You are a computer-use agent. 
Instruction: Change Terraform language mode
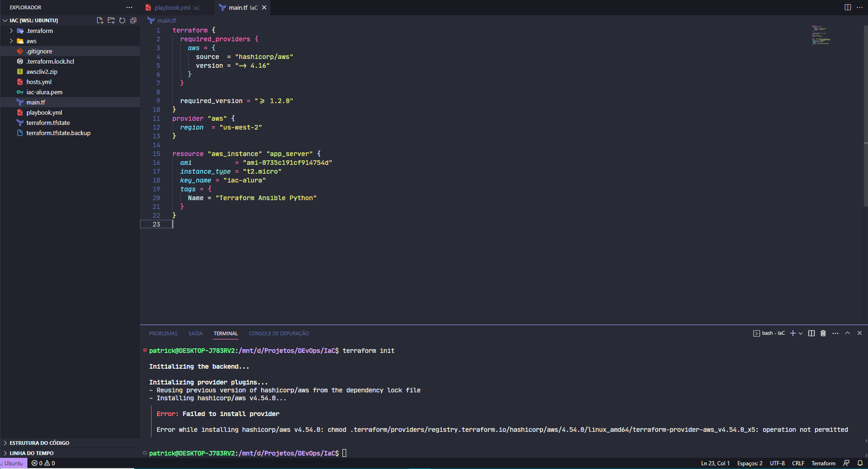tap(823, 463)
